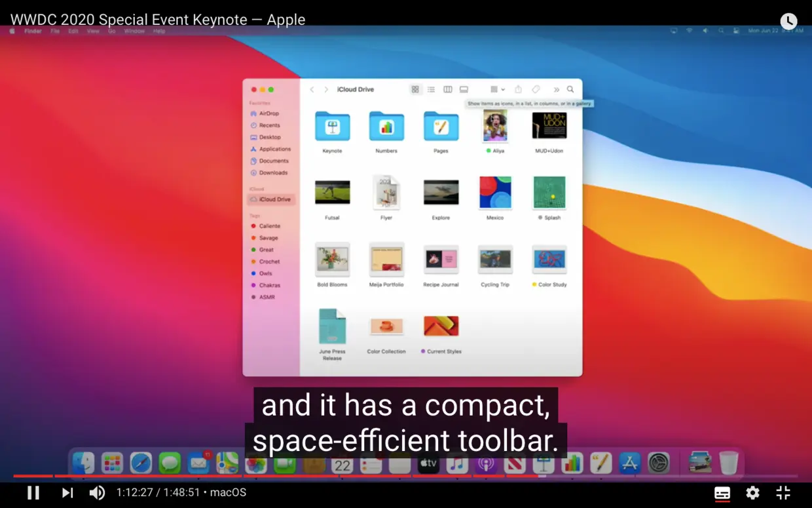This screenshot has height=508, width=812.
Task: Click the Finder Tags toolbar icon
Action: coord(536,90)
